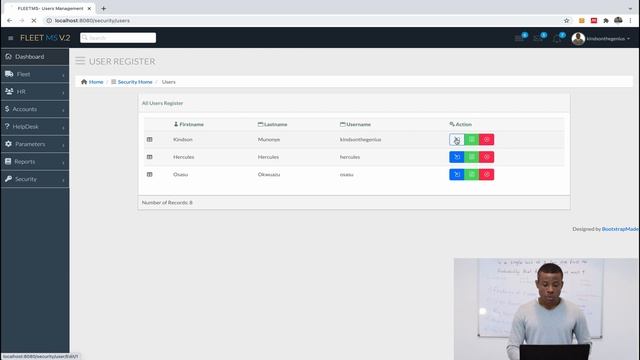Open the messages icon in the top bar
The width and height of the screenshot is (640, 360).
tap(519, 38)
